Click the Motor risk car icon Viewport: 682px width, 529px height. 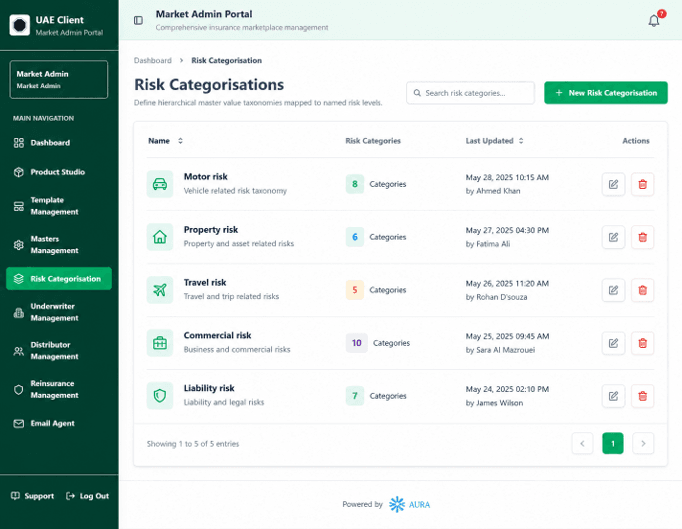(160, 184)
